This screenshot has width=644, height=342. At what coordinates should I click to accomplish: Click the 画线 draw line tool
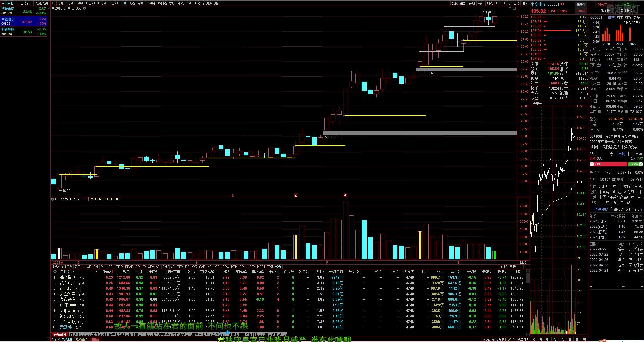click(490, 3)
